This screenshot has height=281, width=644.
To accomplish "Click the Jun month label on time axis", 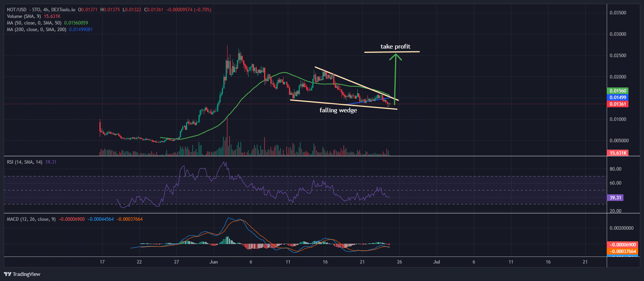I will coord(214,262).
